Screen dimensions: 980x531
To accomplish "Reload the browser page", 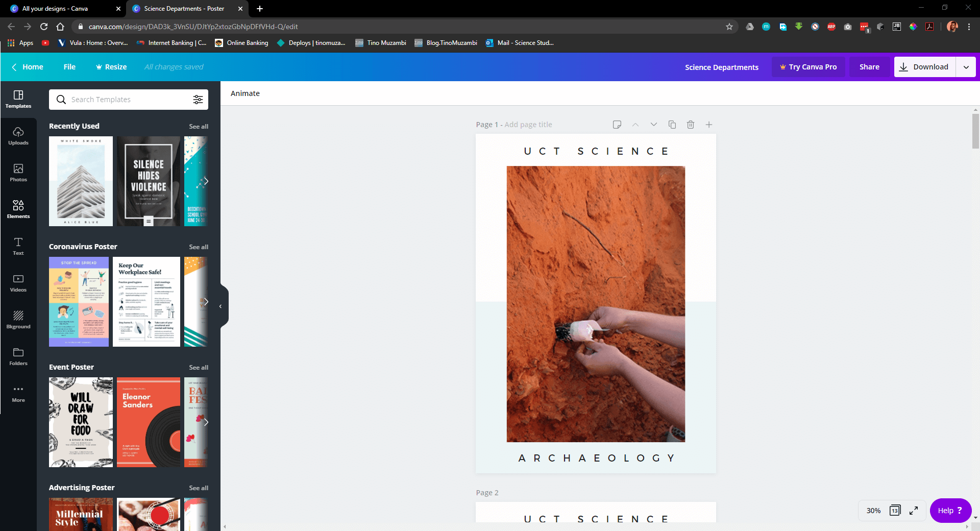I will point(44,27).
